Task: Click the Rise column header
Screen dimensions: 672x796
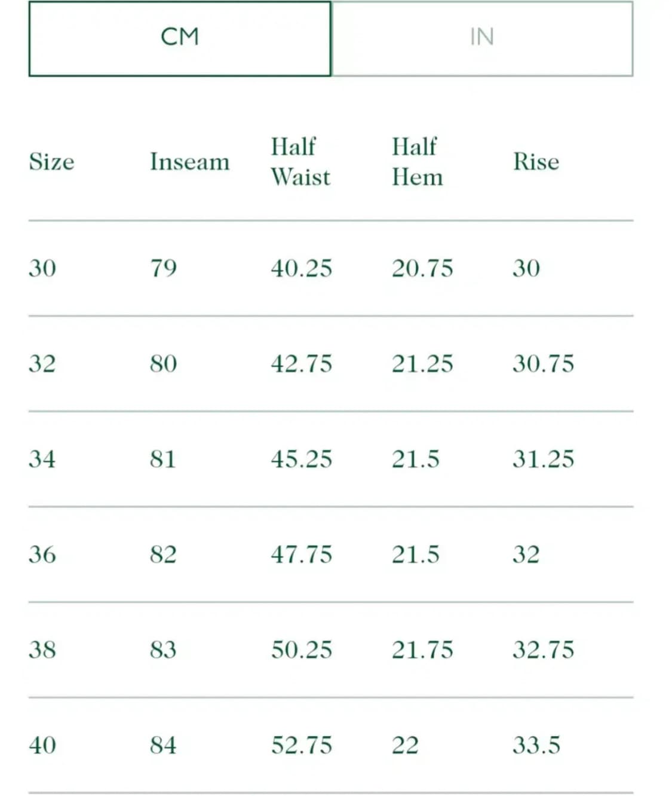Action: tap(536, 162)
